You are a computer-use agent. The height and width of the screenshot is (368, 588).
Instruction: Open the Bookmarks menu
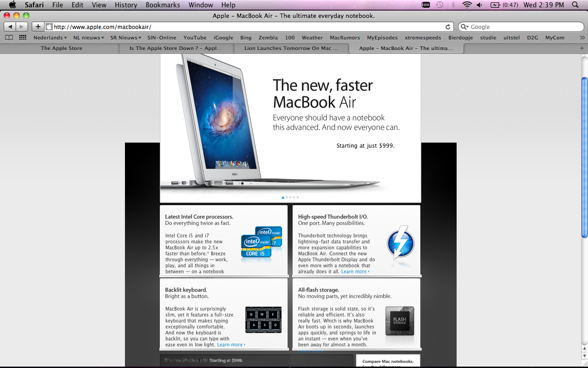pos(162,5)
